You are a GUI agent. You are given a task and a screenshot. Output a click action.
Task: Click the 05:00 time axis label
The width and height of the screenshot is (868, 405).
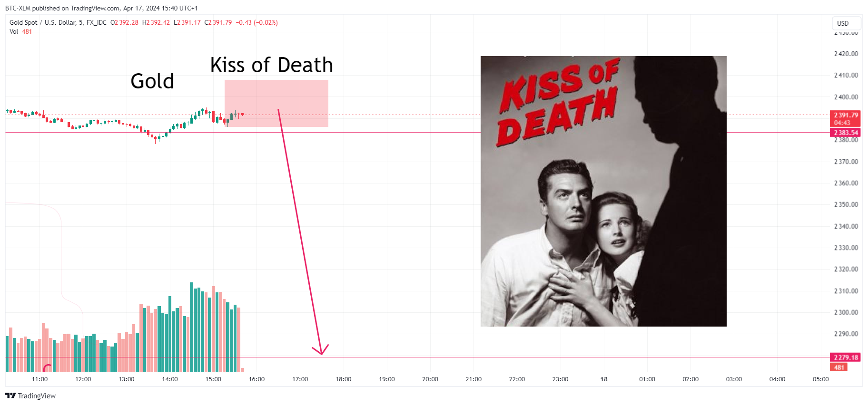pyautogui.click(x=821, y=379)
